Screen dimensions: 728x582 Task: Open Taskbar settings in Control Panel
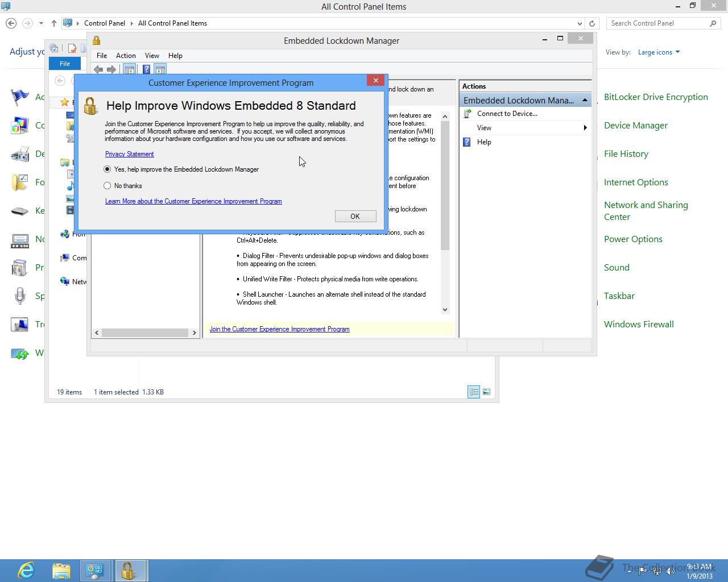point(619,296)
